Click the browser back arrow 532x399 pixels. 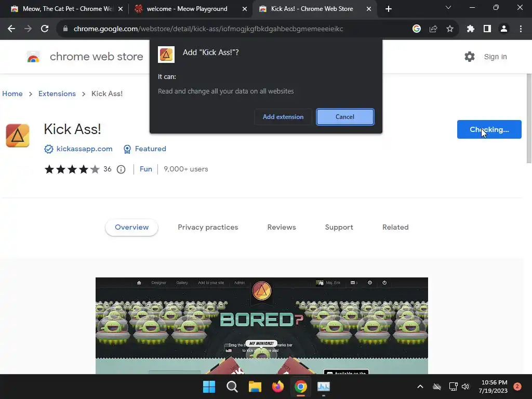(x=11, y=29)
